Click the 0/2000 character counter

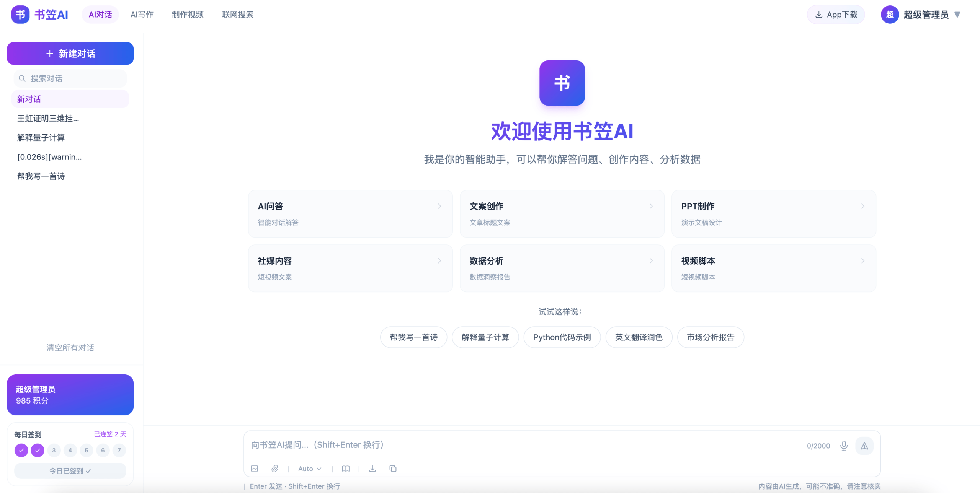click(x=818, y=446)
